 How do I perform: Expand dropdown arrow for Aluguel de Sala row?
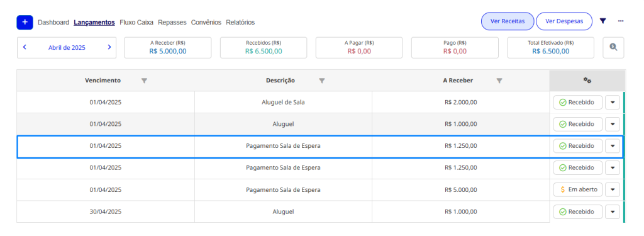point(613,103)
